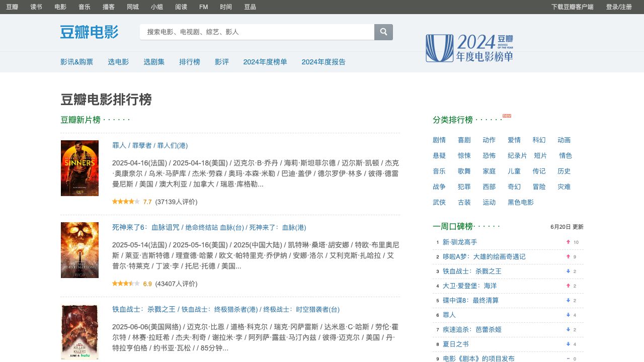Screen dimensions: 644x362
Task: Click the 登录/注册 link
Action: click(619, 7)
